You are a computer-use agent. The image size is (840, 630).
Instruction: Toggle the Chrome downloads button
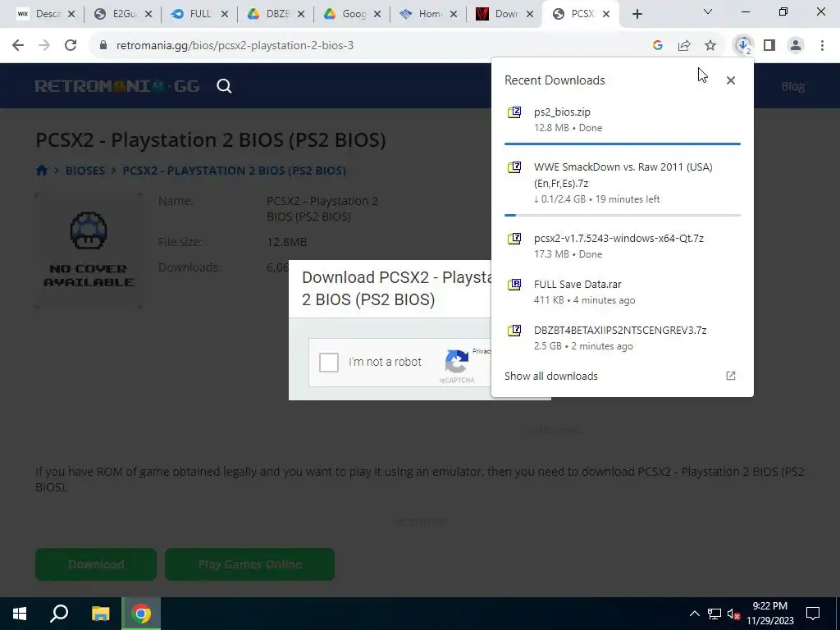coord(743,46)
